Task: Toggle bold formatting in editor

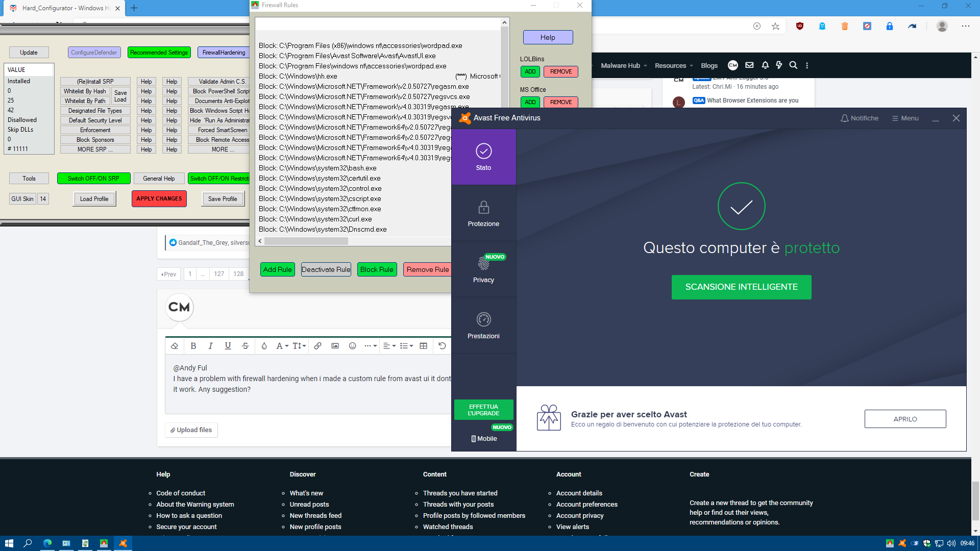Action: [193, 346]
